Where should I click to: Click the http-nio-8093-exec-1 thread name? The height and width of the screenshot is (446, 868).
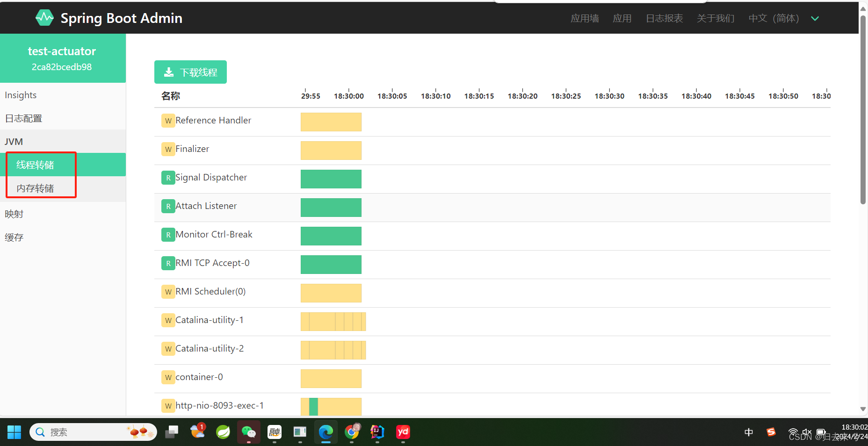tap(220, 406)
